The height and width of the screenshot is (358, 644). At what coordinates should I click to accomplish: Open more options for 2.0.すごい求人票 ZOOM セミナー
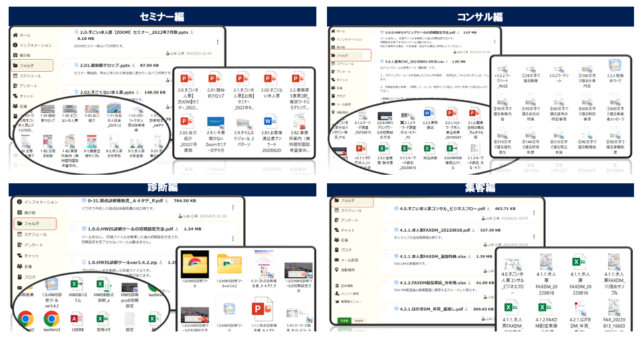point(218,42)
